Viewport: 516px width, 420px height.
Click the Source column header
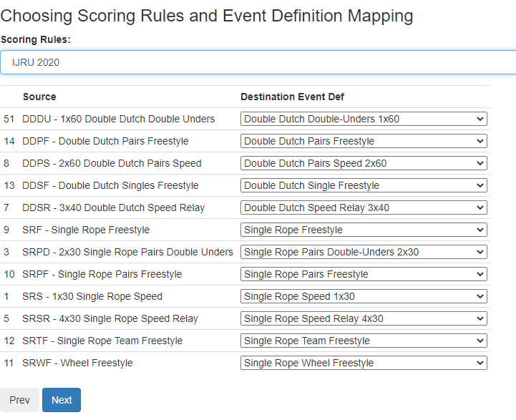click(x=39, y=97)
